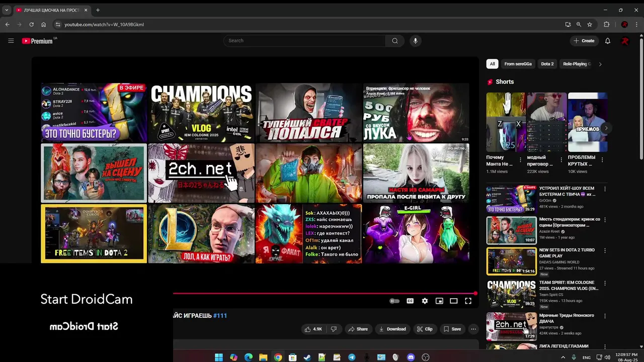Share the video
Screen dimensions: 644x362
pyautogui.click(x=358, y=329)
